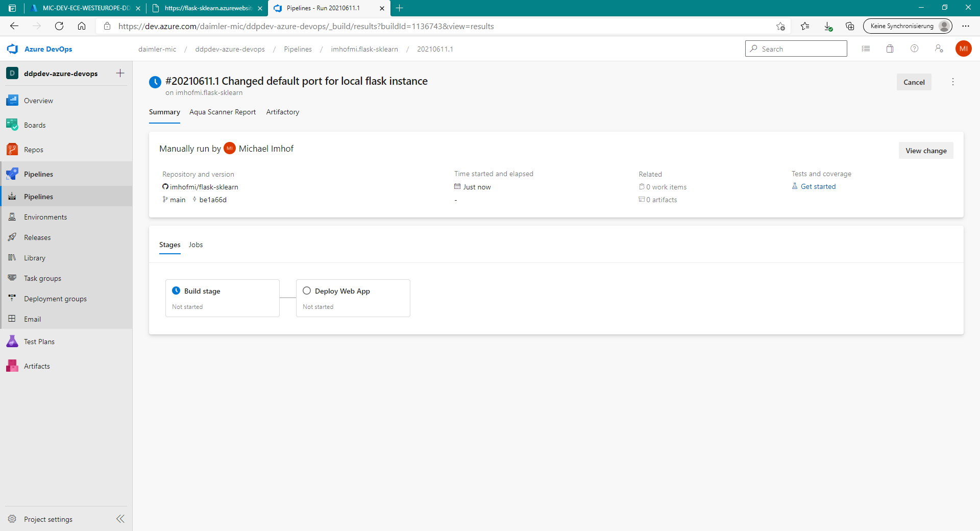
Task: Open browser collections icon
Action: pos(850,26)
